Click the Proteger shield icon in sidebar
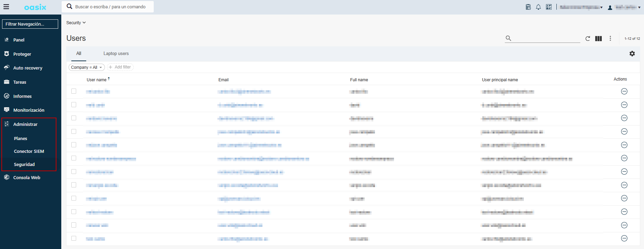The image size is (644, 249). (x=7, y=54)
